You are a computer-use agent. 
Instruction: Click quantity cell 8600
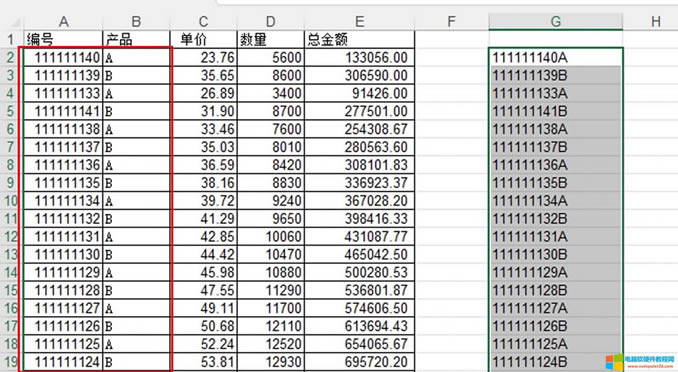click(x=271, y=75)
